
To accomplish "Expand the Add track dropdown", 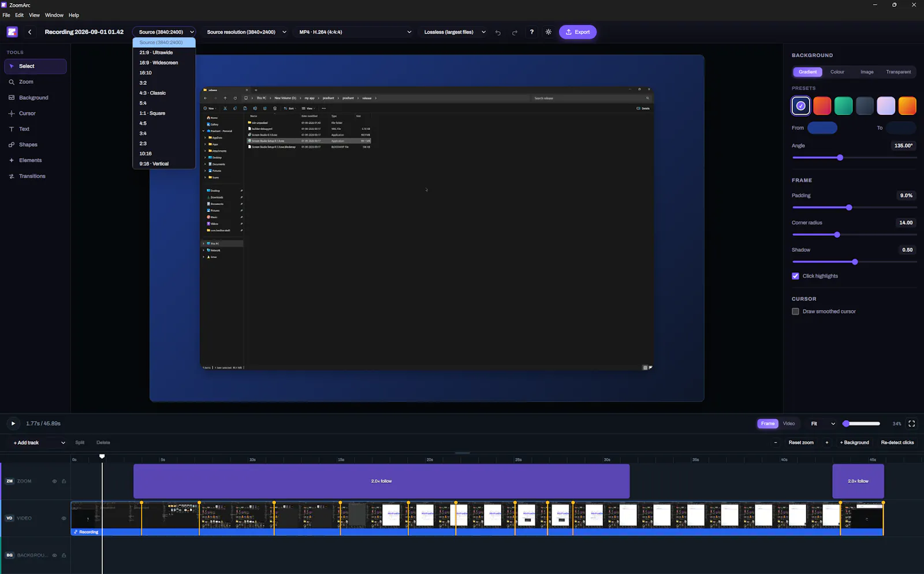I will 39,443.
